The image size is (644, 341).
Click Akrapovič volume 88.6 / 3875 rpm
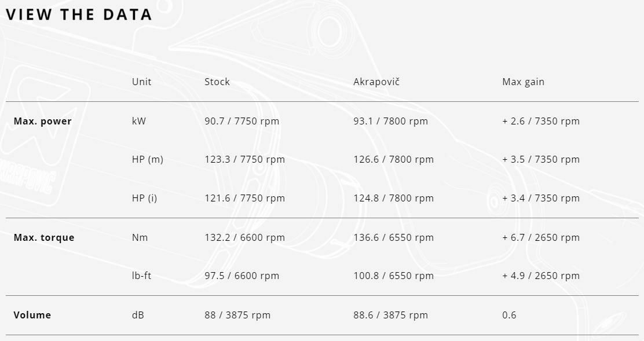click(390, 315)
